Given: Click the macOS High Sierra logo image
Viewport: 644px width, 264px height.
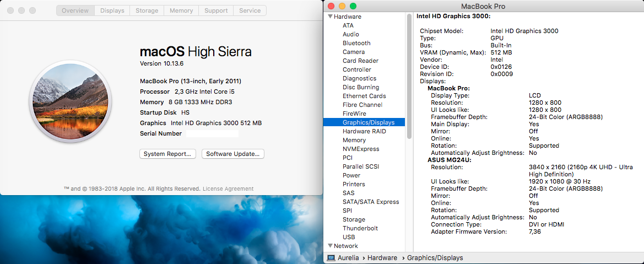Looking at the screenshot, I should [71, 101].
